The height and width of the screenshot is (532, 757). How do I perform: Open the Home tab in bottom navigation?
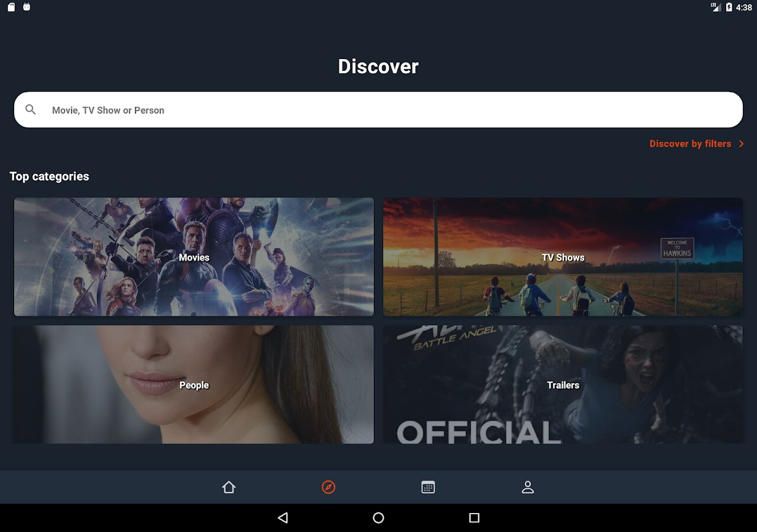pyautogui.click(x=229, y=487)
